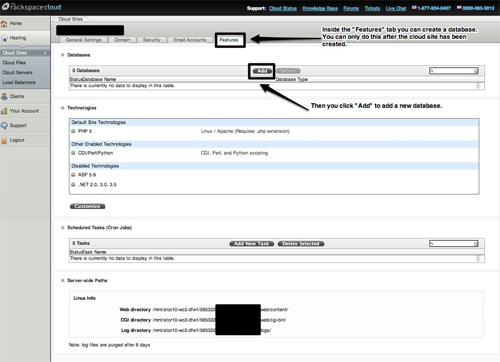Collapse the Databases section bullet icon

point(62,55)
